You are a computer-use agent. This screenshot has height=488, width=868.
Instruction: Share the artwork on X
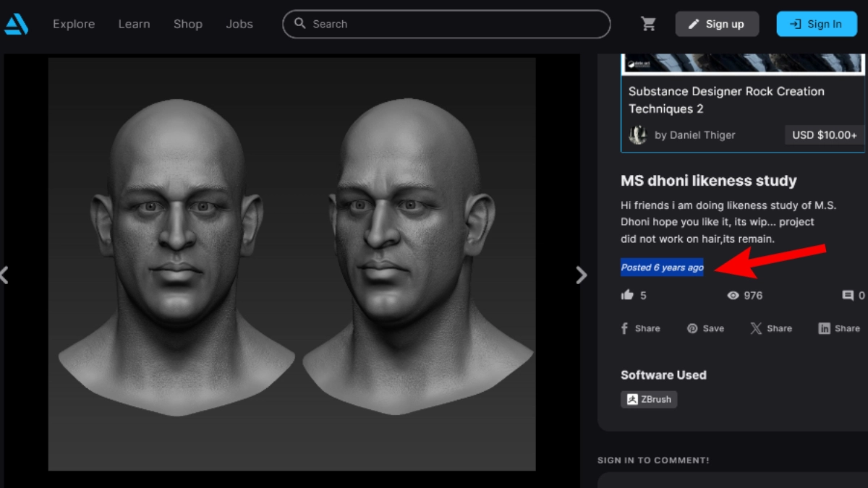pos(771,328)
